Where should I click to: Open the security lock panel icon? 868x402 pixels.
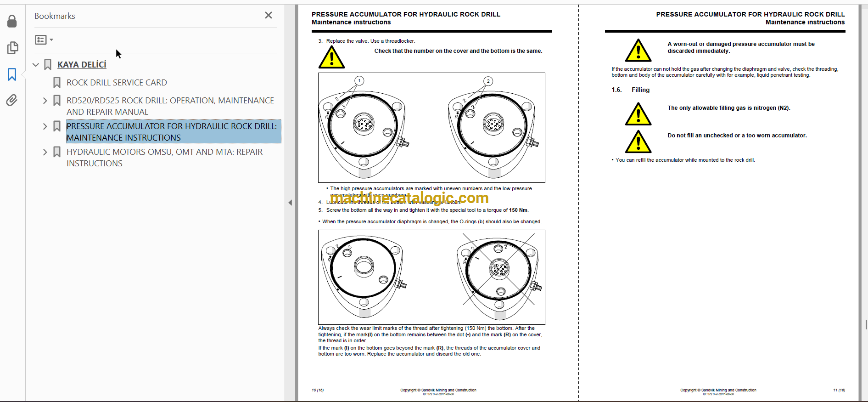tap(12, 21)
